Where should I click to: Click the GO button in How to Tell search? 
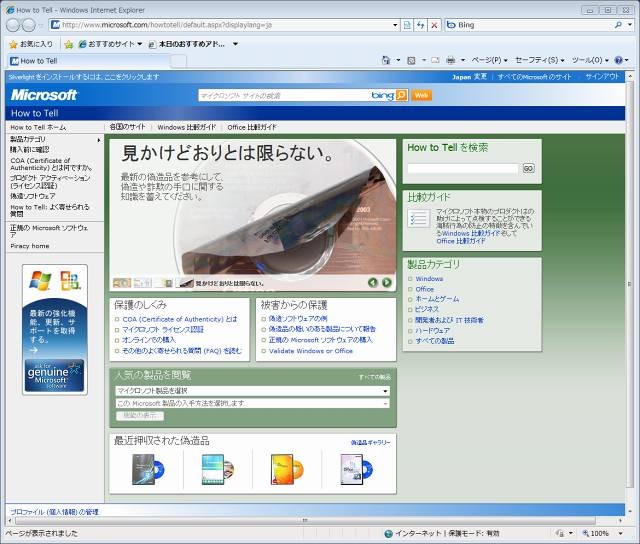528,168
